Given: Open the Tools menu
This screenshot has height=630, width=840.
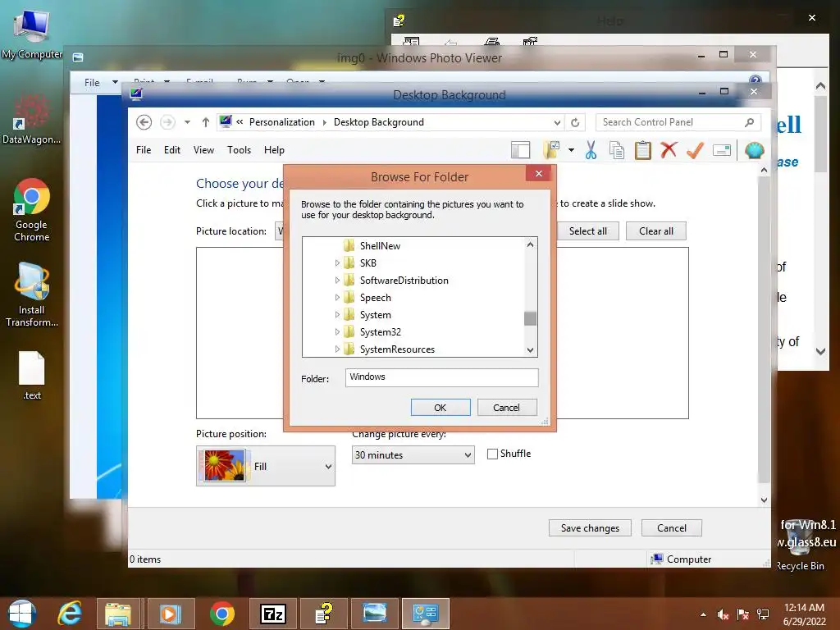Looking at the screenshot, I should coord(239,150).
